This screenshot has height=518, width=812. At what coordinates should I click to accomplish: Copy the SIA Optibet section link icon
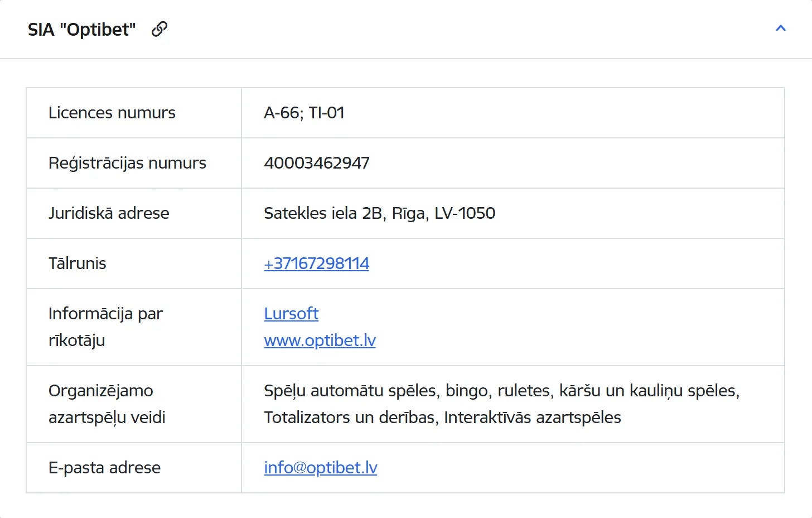point(159,29)
